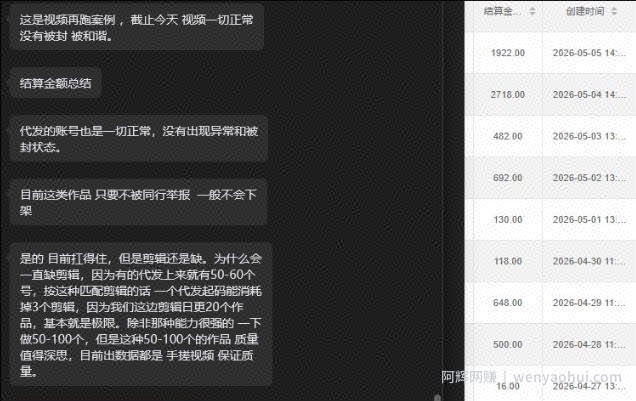Click the 结算金额总结 message bubble
The width and height of the screenshot is (636, 401).
[56, 83]
